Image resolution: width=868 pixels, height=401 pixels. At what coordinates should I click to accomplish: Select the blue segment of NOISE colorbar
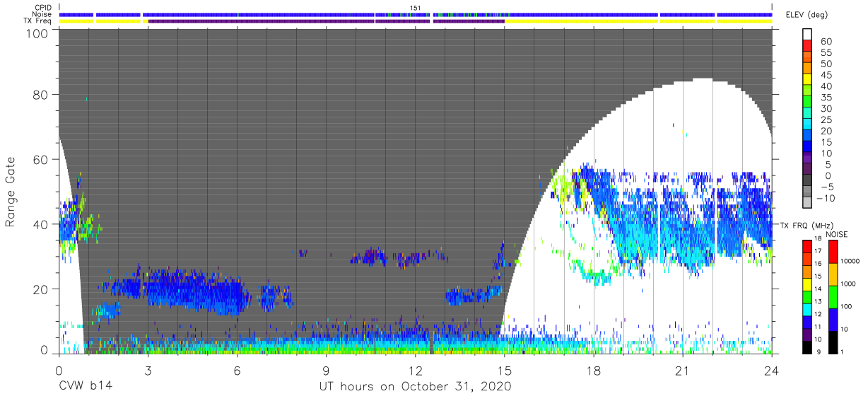click(833, 320)
